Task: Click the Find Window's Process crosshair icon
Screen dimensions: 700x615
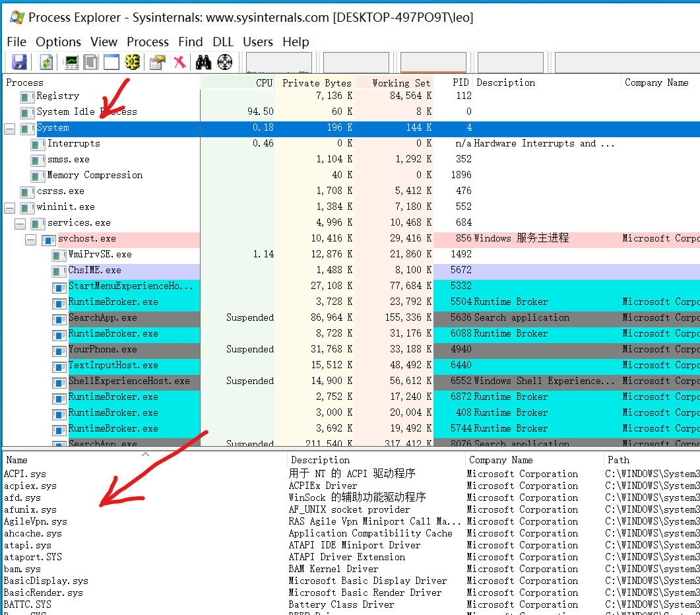Action: (224, 62)
